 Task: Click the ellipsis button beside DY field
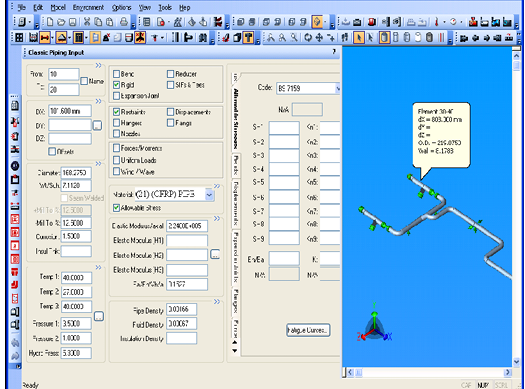tap(97, 126)
